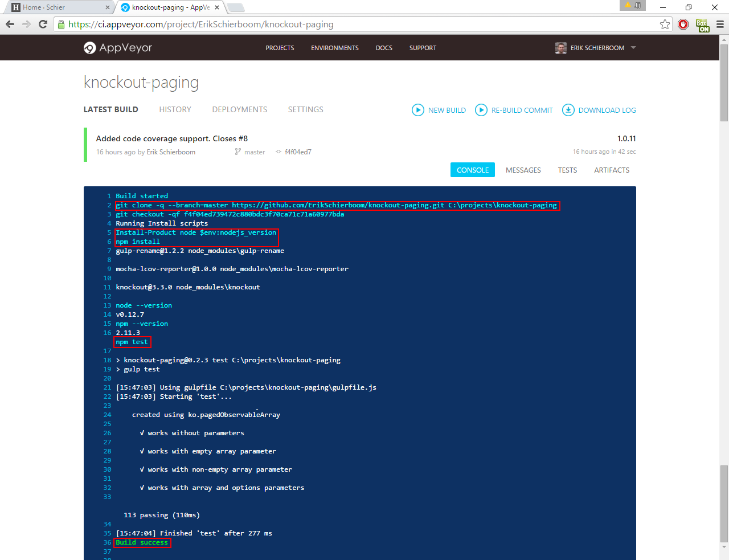Click the scrollbar down arrow
The height and width of the screenshot is (560, 729).
click(724, 547)
